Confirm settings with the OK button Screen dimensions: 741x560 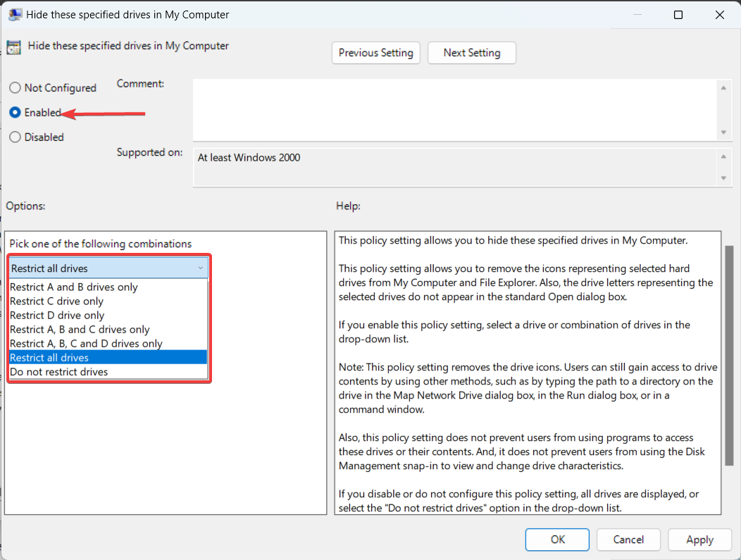557,540
